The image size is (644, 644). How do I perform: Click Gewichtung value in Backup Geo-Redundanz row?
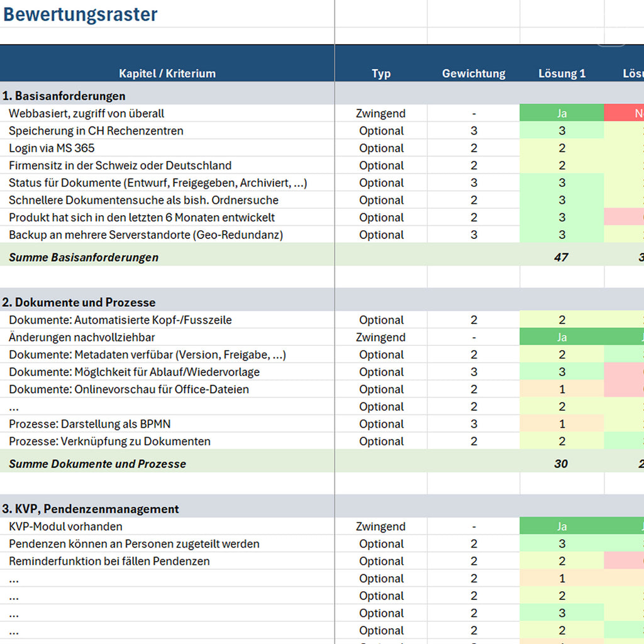coord(474,235)
